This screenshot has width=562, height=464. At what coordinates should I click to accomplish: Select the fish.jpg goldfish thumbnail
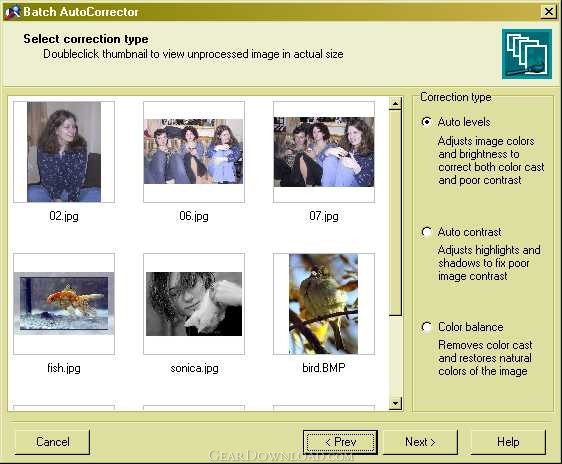tap(64, 304)
